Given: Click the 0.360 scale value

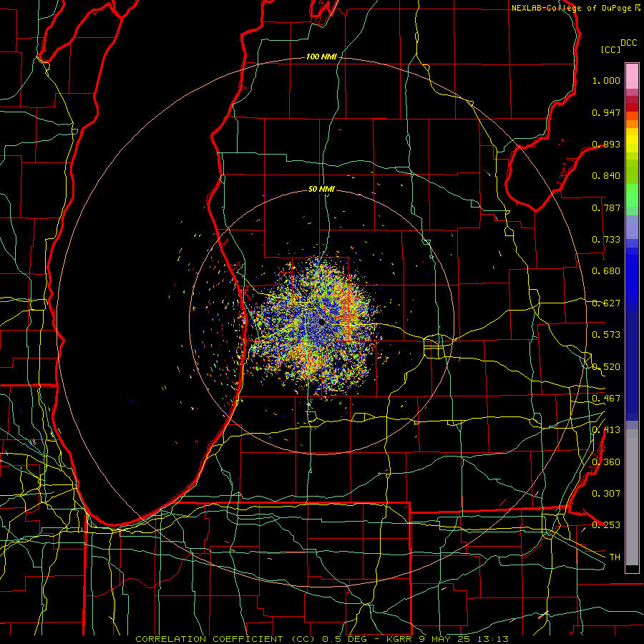Looking at the screenshot, I should click(606, 462).
